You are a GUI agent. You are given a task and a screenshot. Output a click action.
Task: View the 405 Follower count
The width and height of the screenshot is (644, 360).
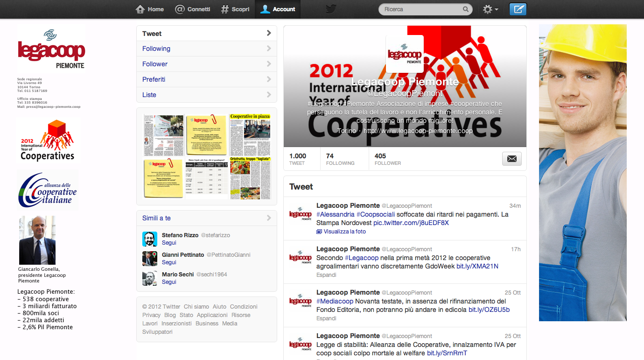pos(388,159)
